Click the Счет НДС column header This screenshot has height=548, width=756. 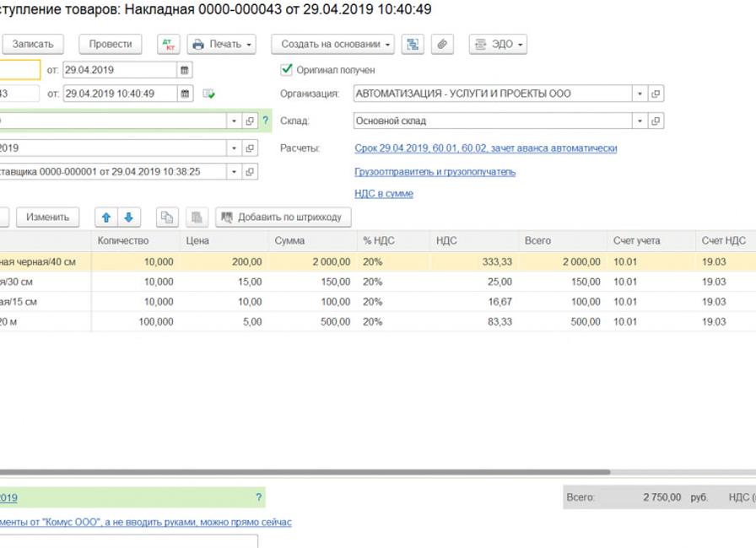(726, 241)
